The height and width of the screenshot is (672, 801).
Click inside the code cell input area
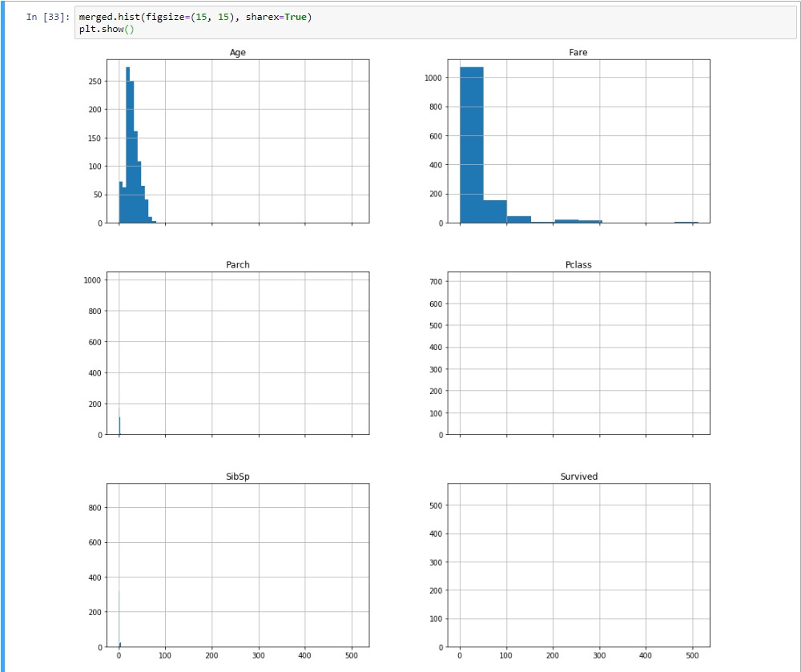point(435,22)
